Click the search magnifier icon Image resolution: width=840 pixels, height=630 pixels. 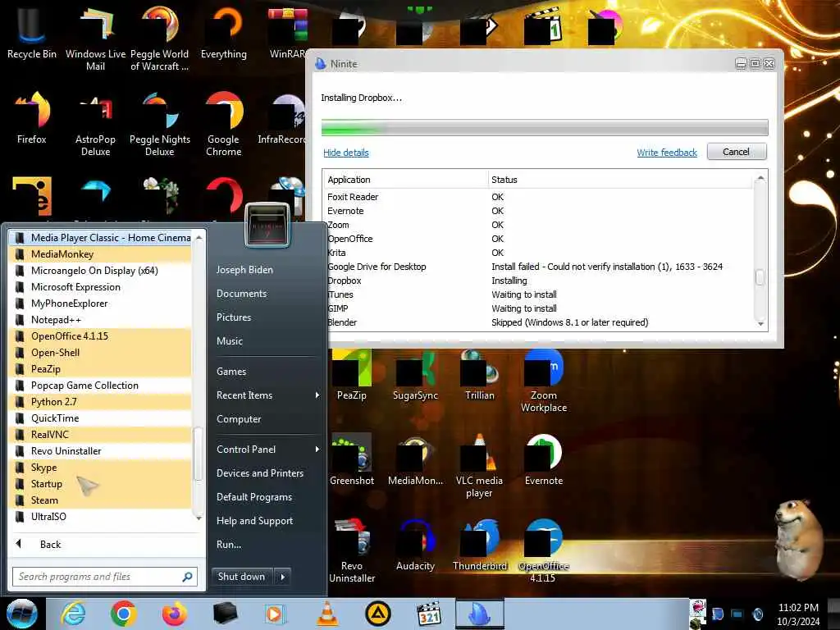[x=188, y=577]
